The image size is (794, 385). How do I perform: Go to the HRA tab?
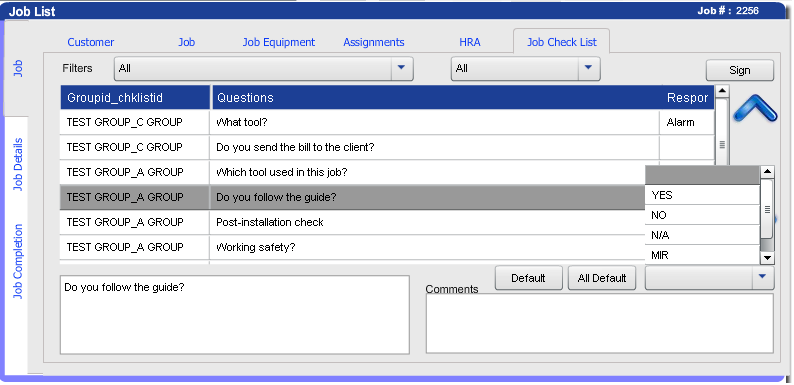pos(469,42)
